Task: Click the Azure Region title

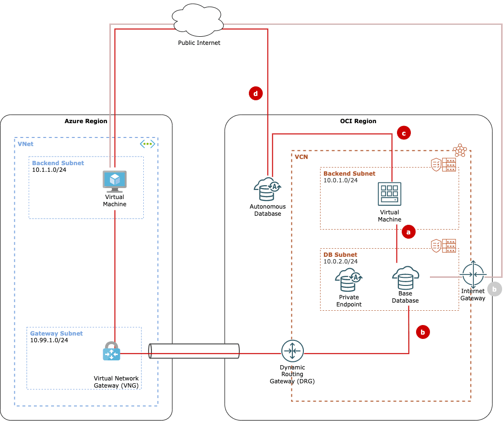Action: pos(86,121)
